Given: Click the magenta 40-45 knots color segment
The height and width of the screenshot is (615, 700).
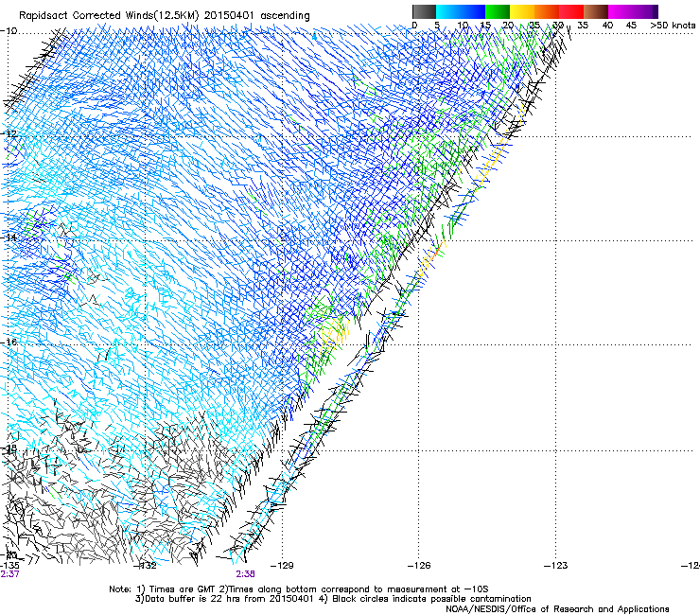Looking at the screenshot, I should (621, 11).
